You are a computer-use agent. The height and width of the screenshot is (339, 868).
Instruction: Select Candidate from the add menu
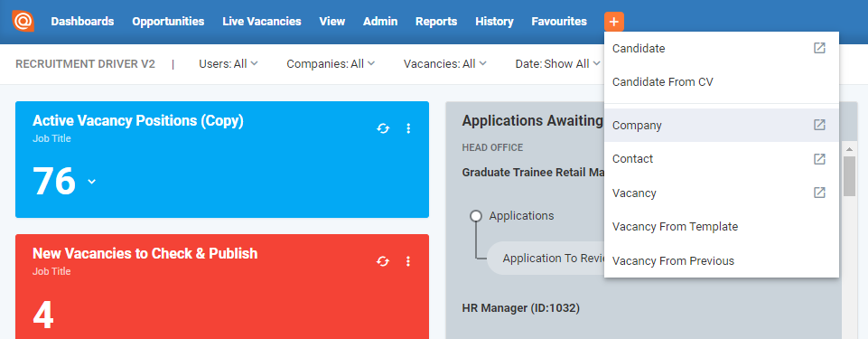click(722, 48)
